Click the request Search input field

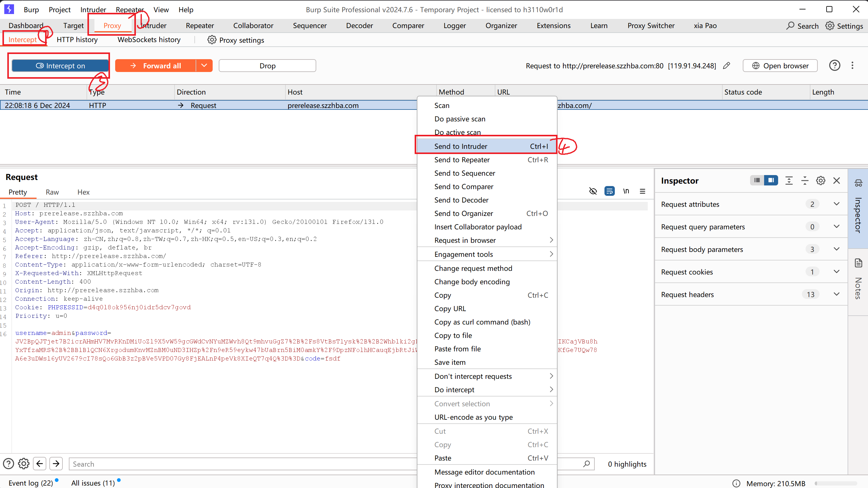[236, 464]
